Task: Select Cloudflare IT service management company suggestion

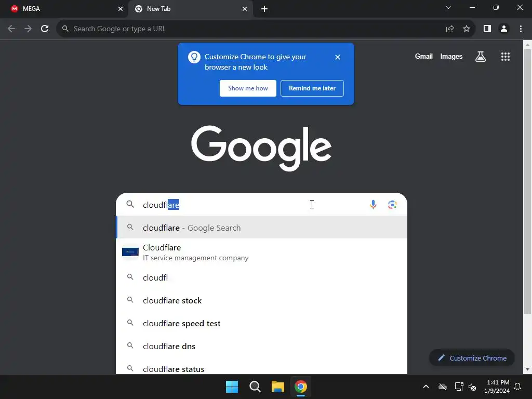Action: click(x=262, y=252)
